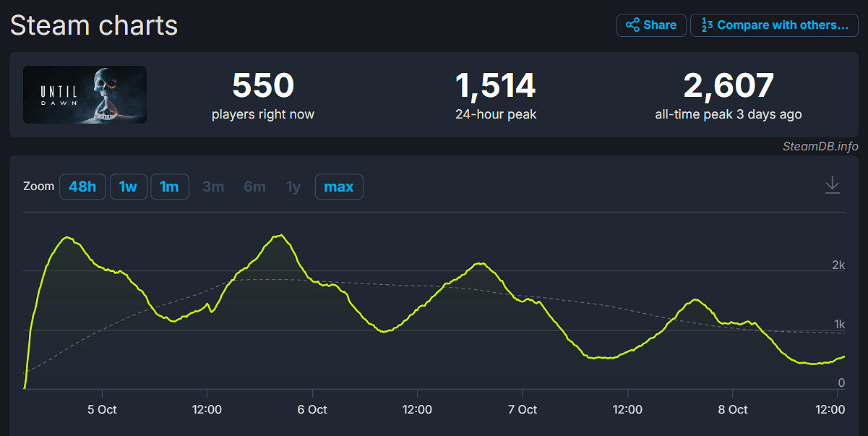Click the 2,607 all-time peak figure
The width and height of the screenshot is (868, 436).
(x=729, y=86)
